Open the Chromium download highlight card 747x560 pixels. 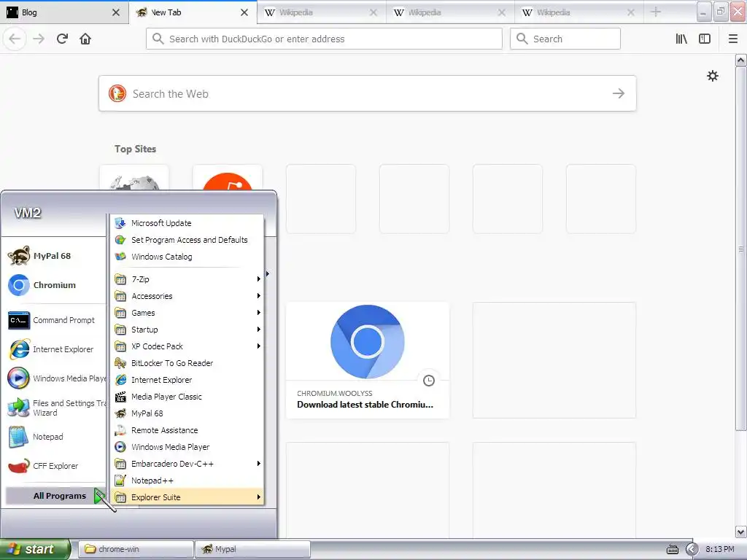click(368, 360)
